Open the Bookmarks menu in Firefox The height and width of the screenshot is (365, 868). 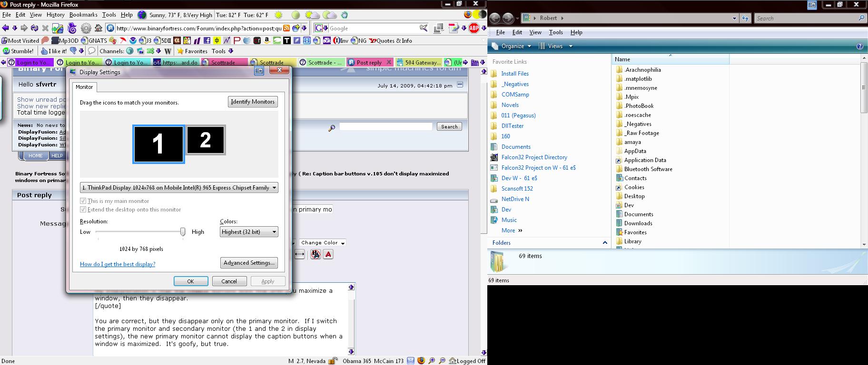coord(83,15)
